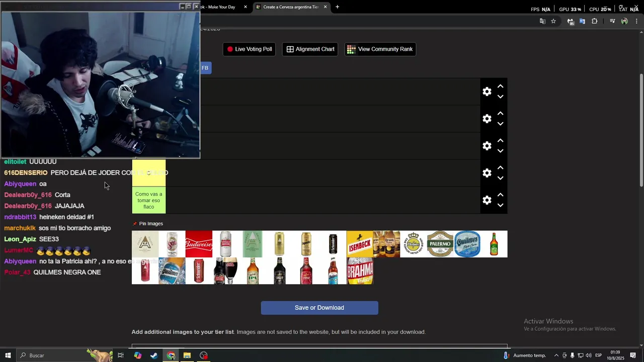
Task: Open the Live Voting Poll
Action: (249, 49)
